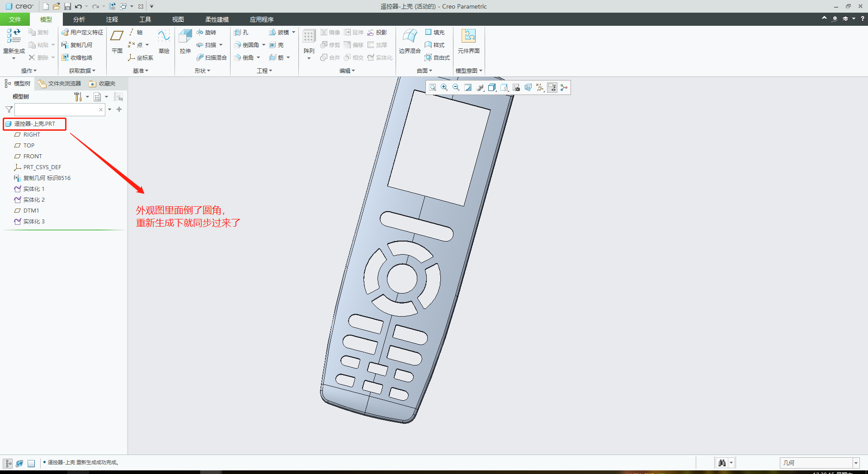Click the Zoom In icon in graphics toolbar
The width and height of the screenshot is (868, 474).
point(444,88)
